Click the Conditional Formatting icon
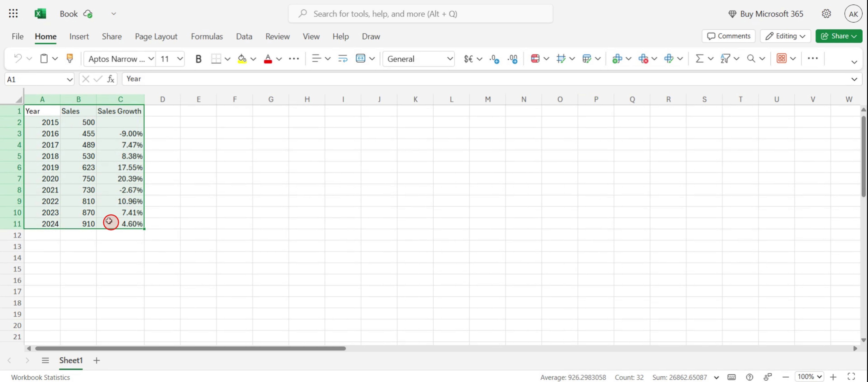Screen dimensions: 868x382 (535, 59)
